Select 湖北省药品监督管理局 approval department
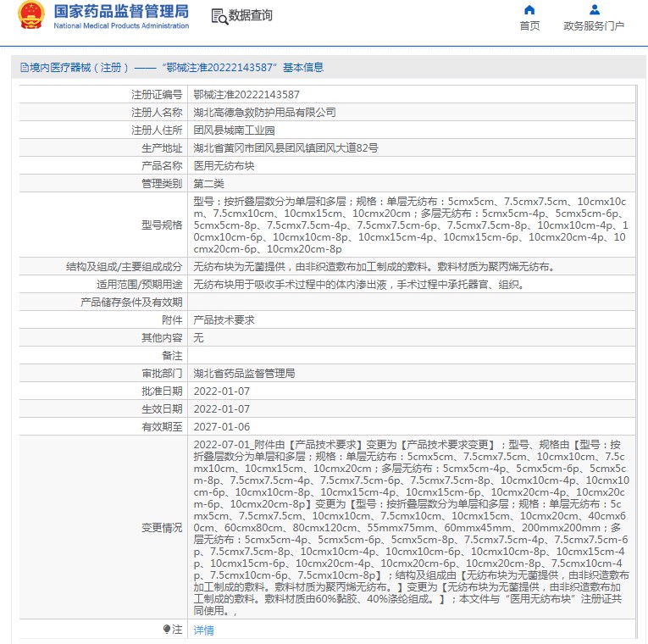Viewport: 648px width, 644px height. coord(244,373)
